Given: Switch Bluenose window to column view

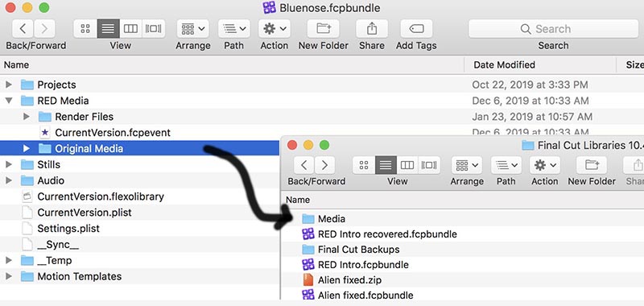Looking at the screenshot, I should coord(130,29).
